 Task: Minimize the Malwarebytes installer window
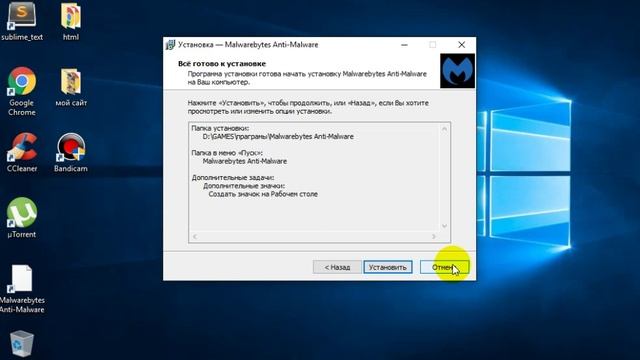point(404,45)
